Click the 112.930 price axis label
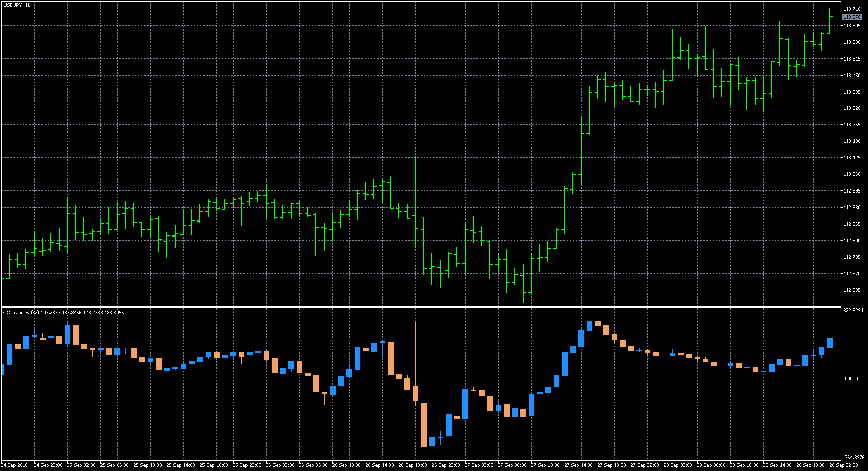 click(x=852, y=208)
